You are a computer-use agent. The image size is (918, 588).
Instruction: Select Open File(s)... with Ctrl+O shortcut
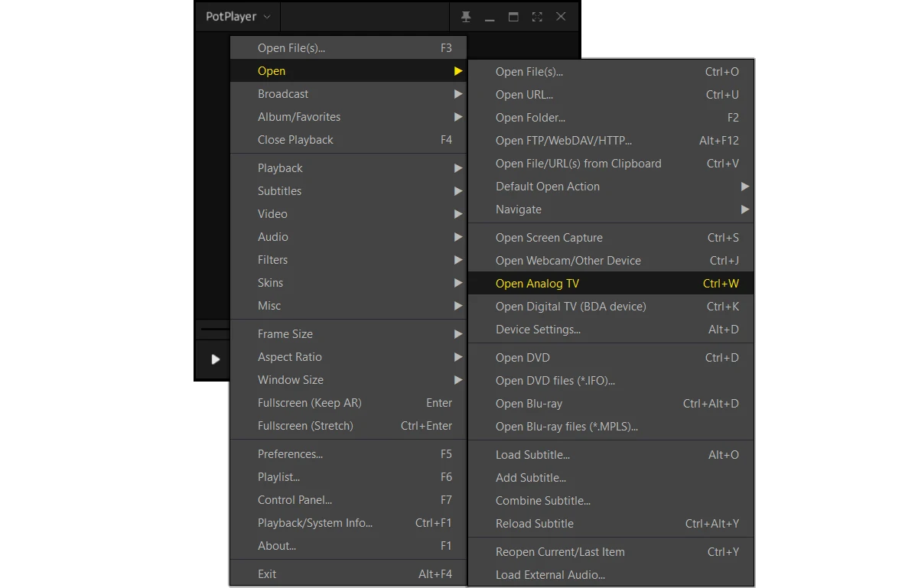coord(610,72)
